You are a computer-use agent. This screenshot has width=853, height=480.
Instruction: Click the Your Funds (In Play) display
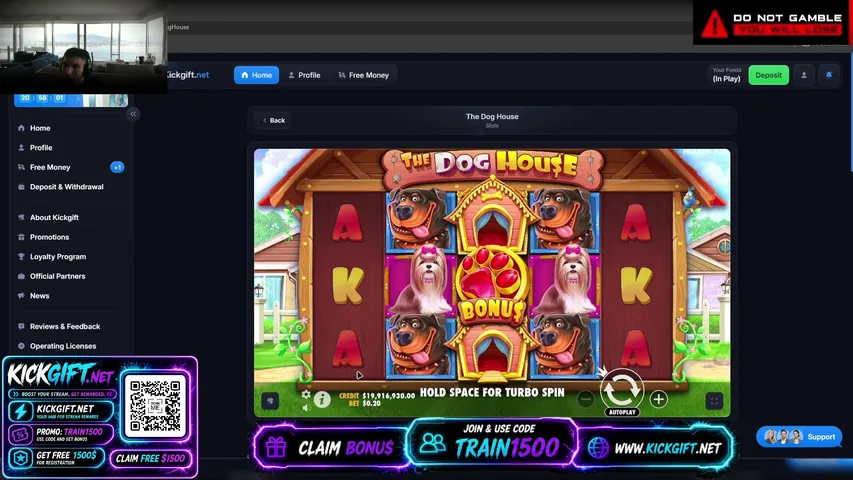tap(726, 75)
